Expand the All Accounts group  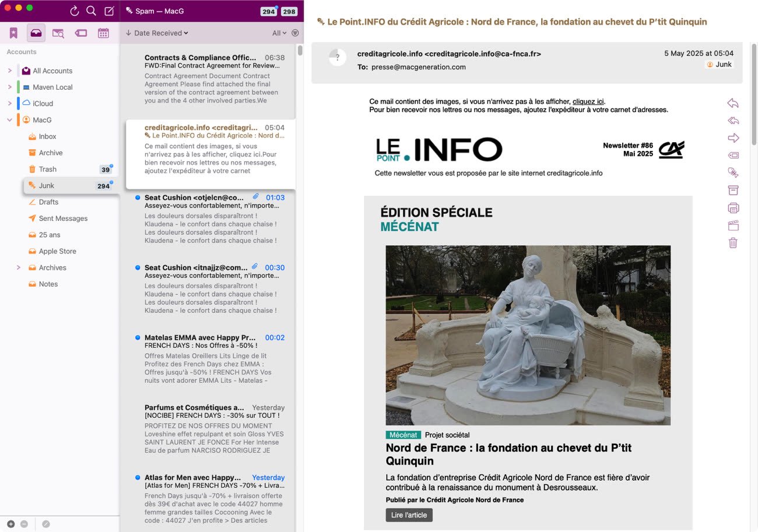(10, 71)
